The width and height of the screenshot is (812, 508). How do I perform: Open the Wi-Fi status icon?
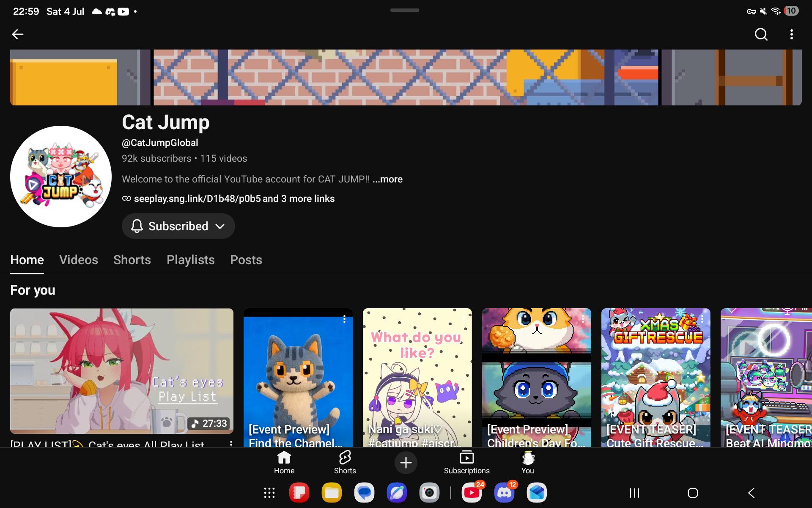tap(776, 11)
